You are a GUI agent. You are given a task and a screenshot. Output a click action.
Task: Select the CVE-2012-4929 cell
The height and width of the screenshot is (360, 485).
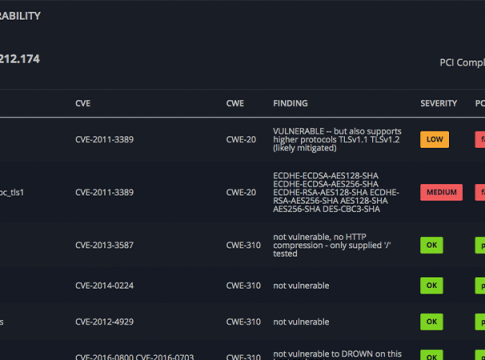click(x=104, y=322)
